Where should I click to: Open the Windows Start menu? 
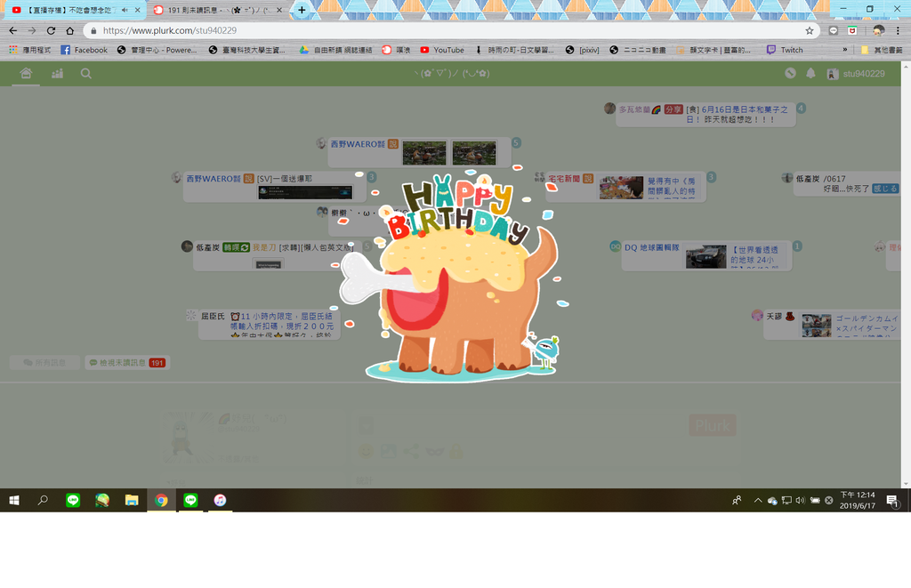pyautogui.click(x=14, y=500)
